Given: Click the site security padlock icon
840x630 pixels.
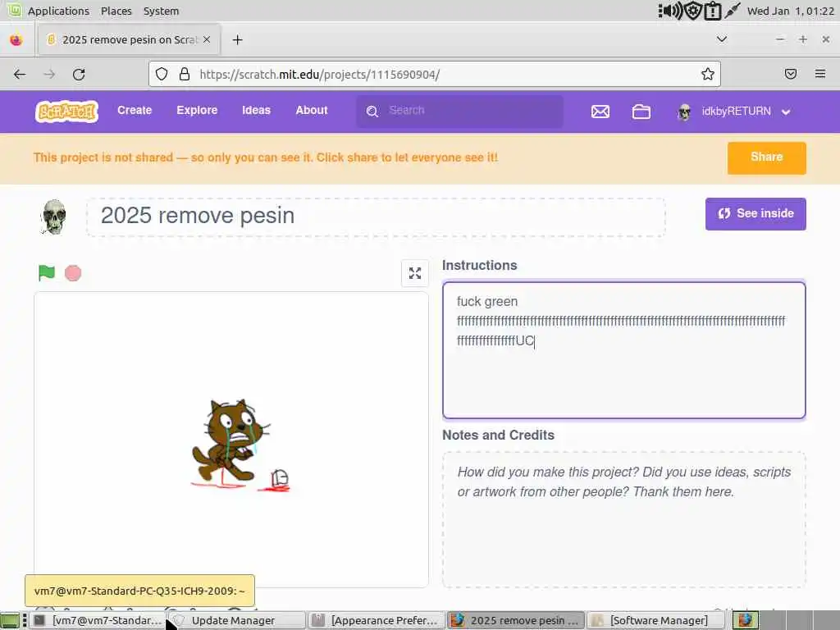Looking at the screenshot, I should point(185,74).
